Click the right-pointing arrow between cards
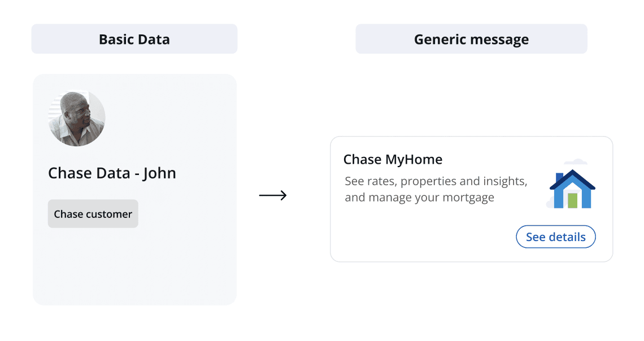The height and width of the screenshot is (341, 644). [273, 195]
